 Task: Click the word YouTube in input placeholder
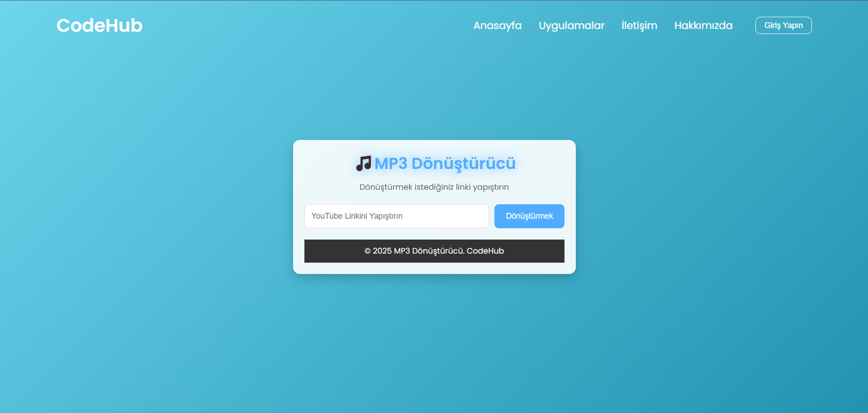tap(327, 216)
